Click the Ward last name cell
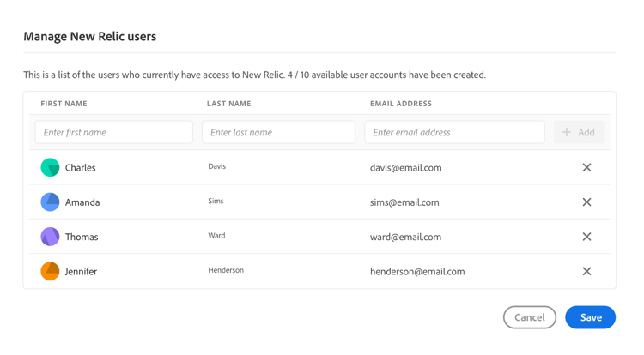This screenshot has width=644, height=355. 216,236
